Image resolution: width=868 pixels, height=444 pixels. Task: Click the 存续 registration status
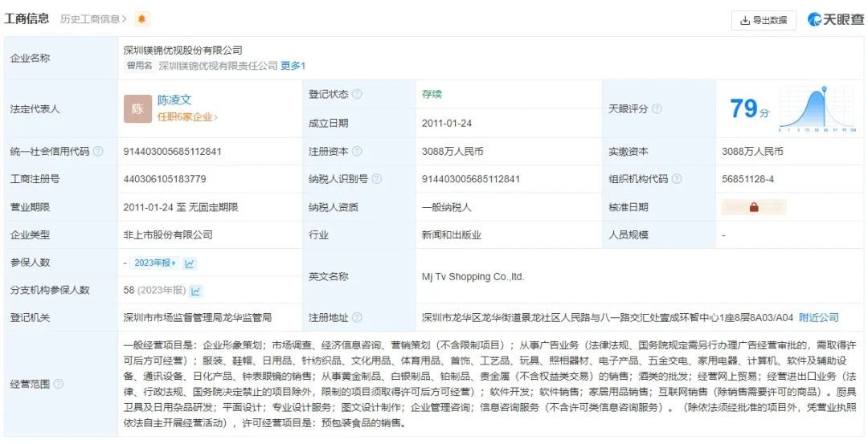pyautogui.click(x=432, y=94)
